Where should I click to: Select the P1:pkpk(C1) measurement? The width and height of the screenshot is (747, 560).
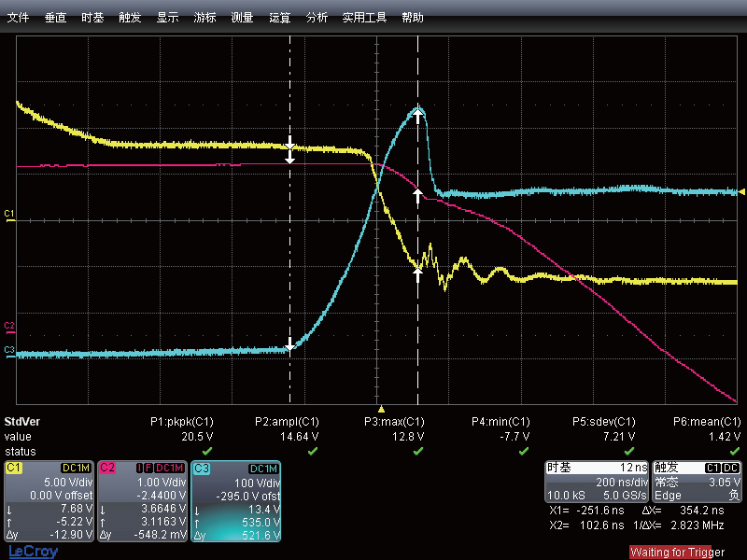182,422
